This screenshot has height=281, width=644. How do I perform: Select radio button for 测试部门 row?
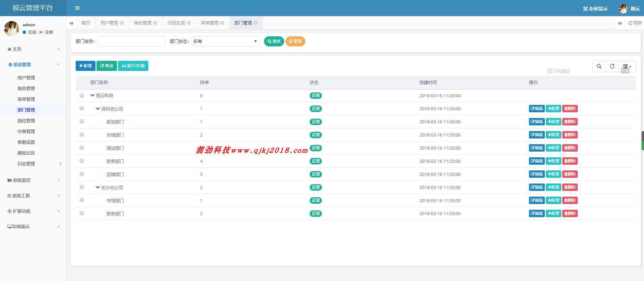(x=82, y=148)
